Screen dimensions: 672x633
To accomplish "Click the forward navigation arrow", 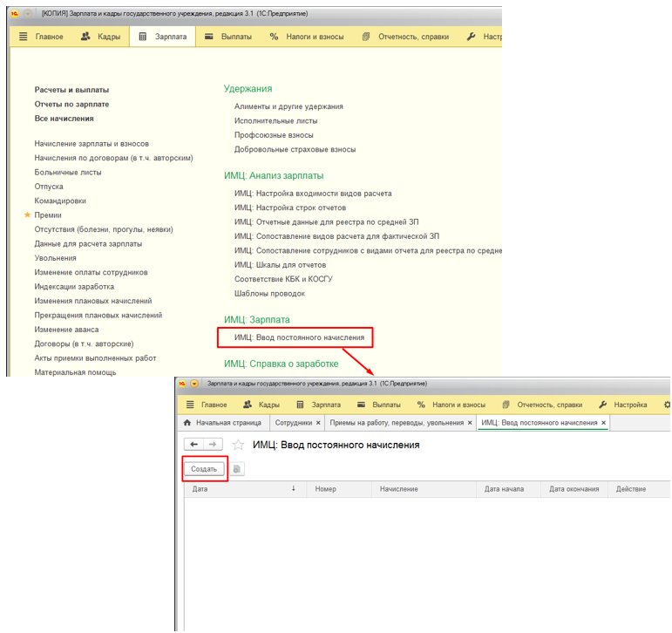I will 212,445.
